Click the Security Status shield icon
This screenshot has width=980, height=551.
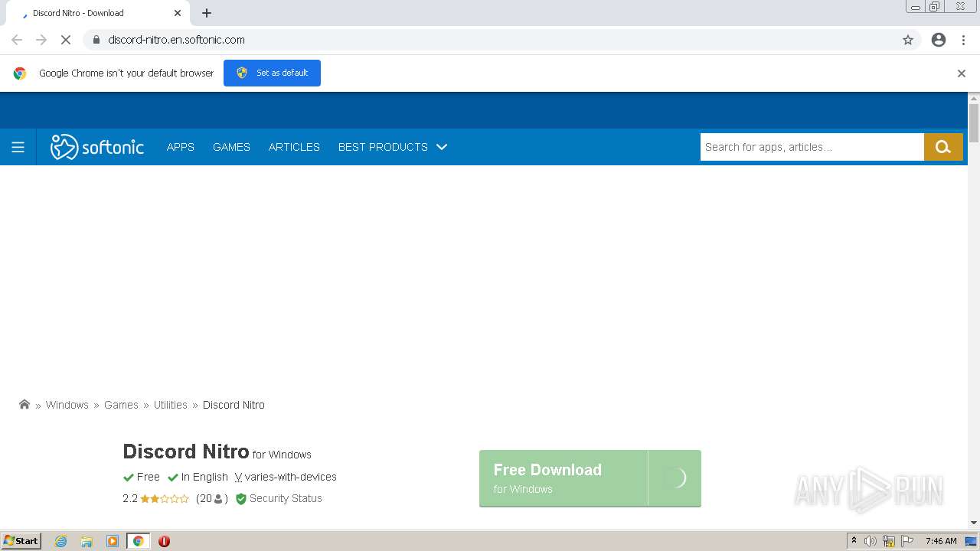[241, 499]
